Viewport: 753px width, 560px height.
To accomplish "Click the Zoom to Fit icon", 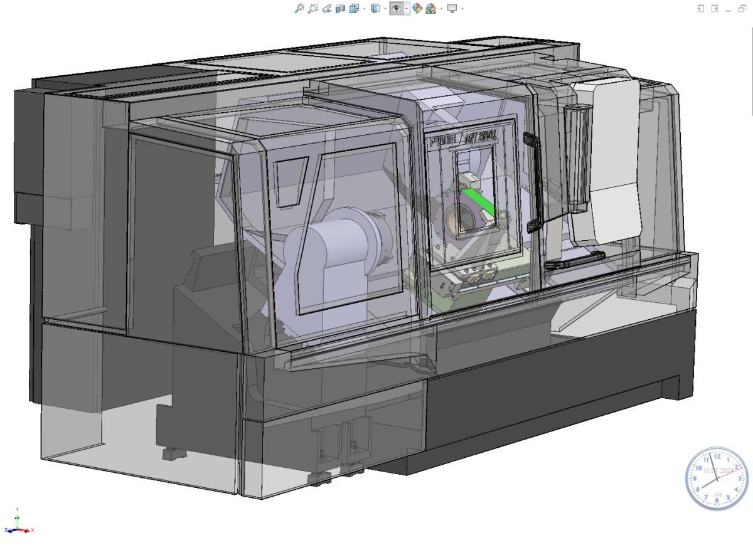I will pyautogui.click(x=299, y=8).
